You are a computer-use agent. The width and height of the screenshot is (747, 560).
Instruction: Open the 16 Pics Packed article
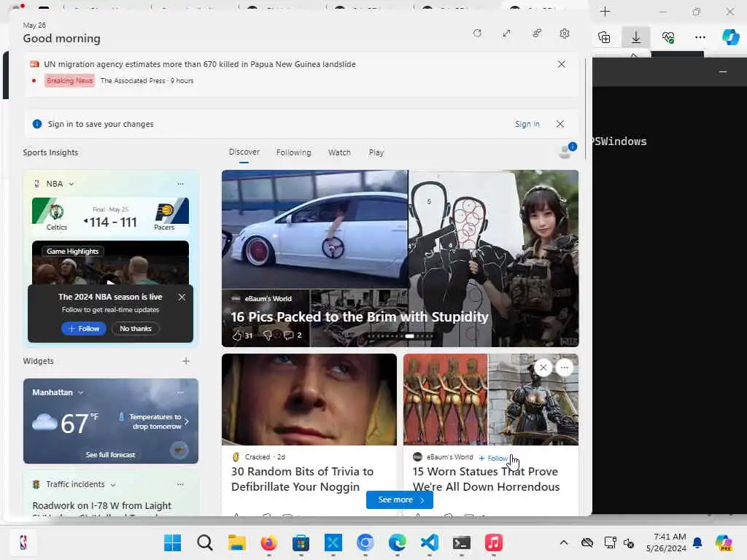pyautogui.click(x=360, y=316)
